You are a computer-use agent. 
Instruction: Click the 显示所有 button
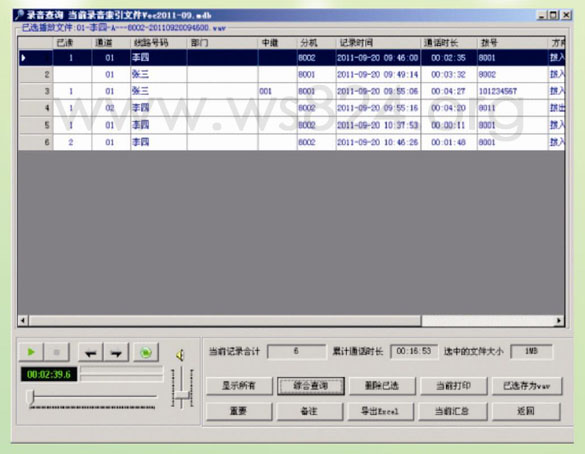[x=239, y=385]
